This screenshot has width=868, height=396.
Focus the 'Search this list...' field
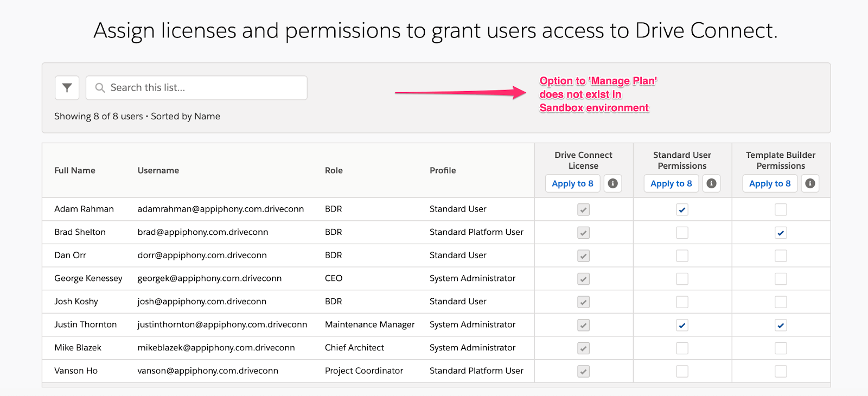coord(196,88)
